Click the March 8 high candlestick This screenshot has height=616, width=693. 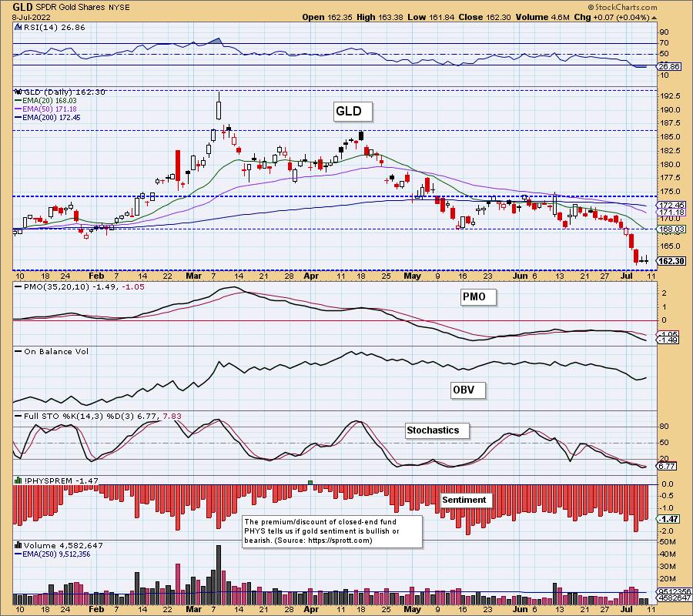219,106
